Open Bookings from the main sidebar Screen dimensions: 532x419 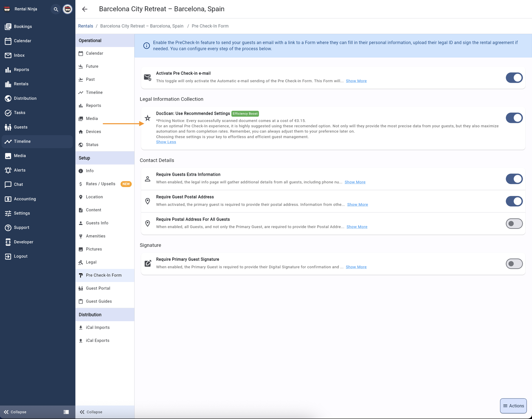23,27
